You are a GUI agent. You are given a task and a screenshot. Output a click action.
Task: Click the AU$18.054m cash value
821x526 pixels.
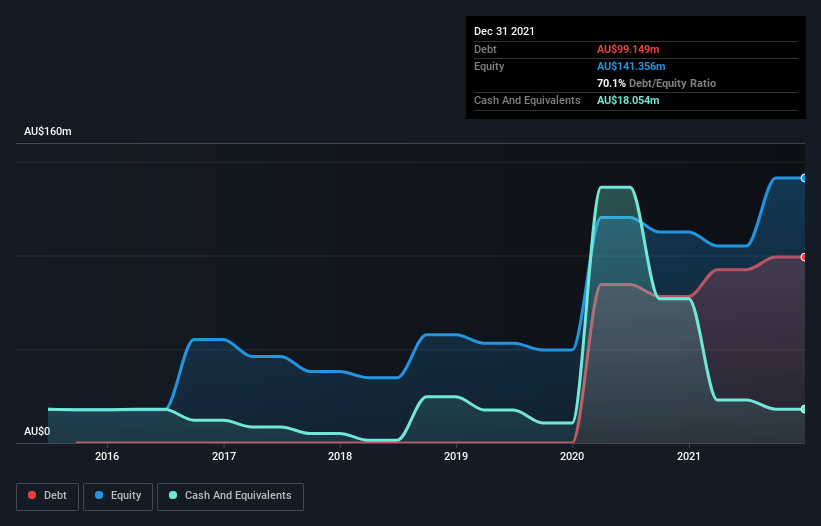(628, 100)
